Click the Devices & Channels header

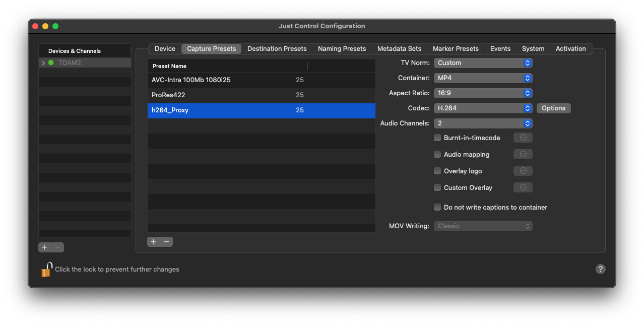click(x=85, y=51)
